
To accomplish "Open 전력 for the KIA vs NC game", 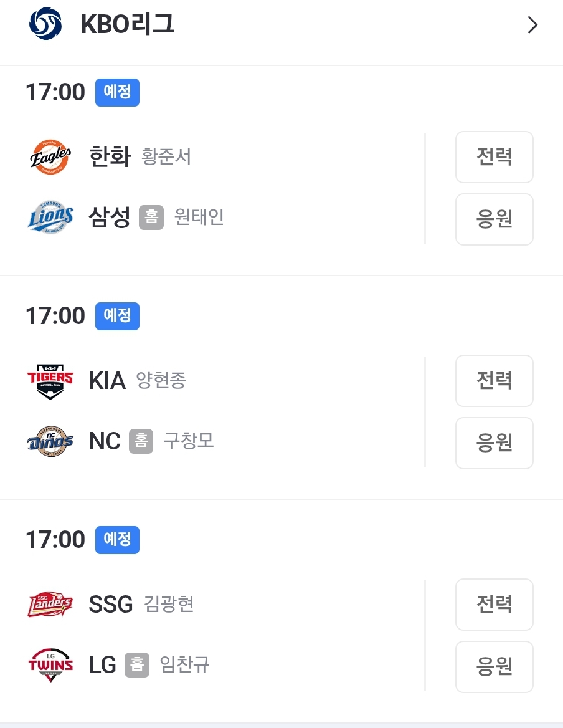I will click(x=494, y=381).
